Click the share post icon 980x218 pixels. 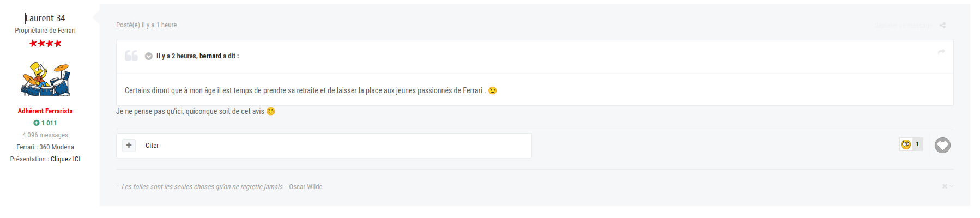coord(942,25)
